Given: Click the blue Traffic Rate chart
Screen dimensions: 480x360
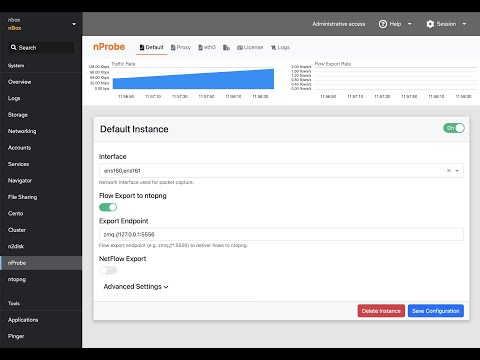Looking at the screenshot, I should [x=193, y=79].
